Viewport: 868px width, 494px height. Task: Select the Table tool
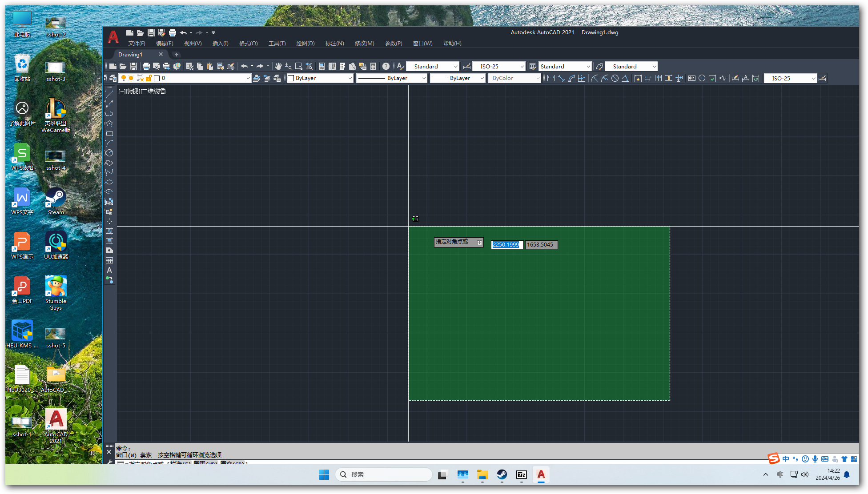[x=109, y=260]
